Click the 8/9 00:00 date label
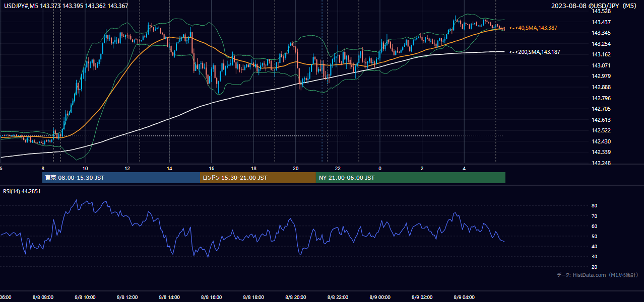 click(x=379, y=297)
